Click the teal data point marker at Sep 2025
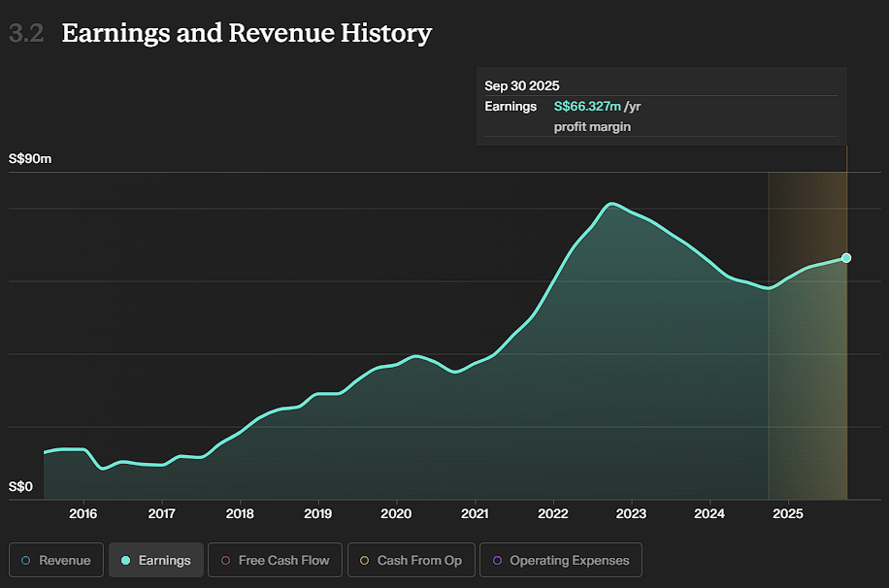This screenshot has width=889, height=588. 846,257
